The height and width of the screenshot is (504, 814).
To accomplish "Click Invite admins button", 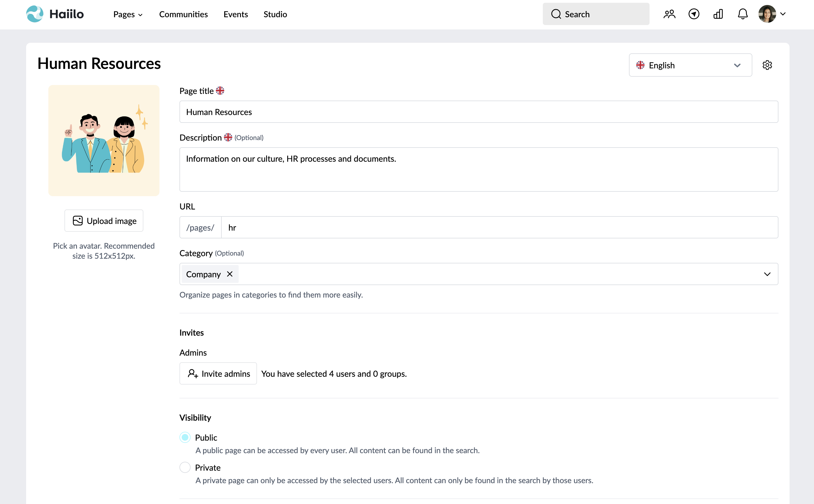I will tap(218, 373).
